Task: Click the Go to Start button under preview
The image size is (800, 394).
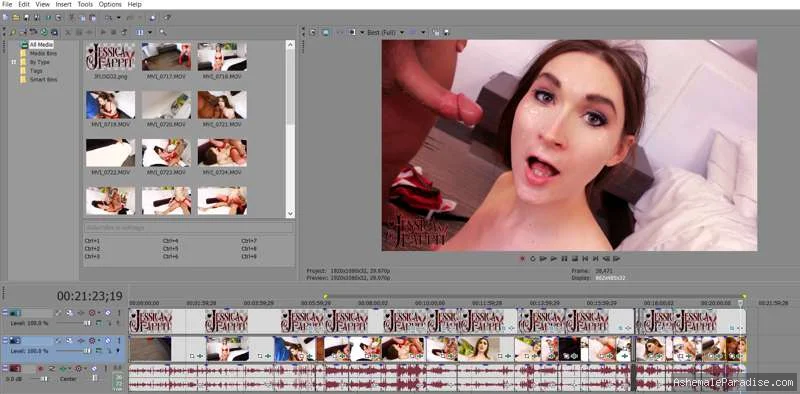Action: 585,259
